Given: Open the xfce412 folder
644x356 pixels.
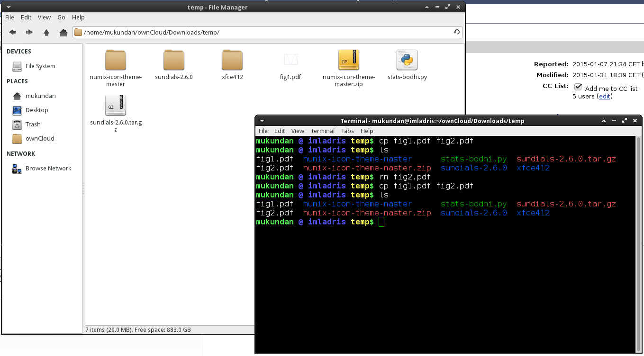Looking at the screenshot, I should 232,60.
